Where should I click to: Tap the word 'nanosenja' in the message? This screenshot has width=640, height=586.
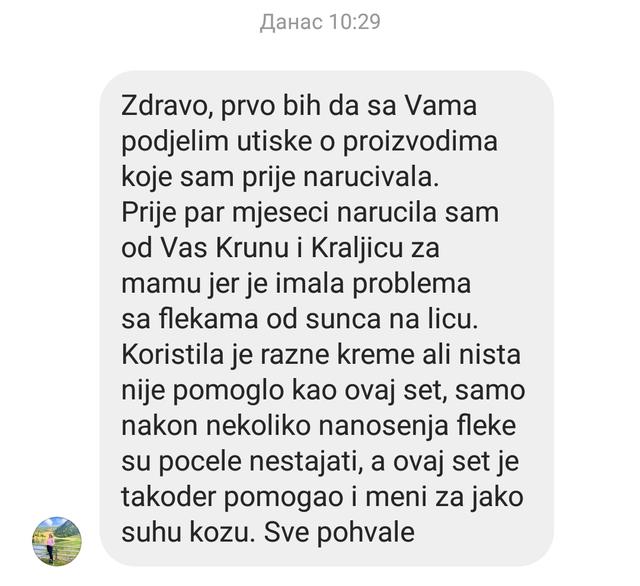[378, 426]
